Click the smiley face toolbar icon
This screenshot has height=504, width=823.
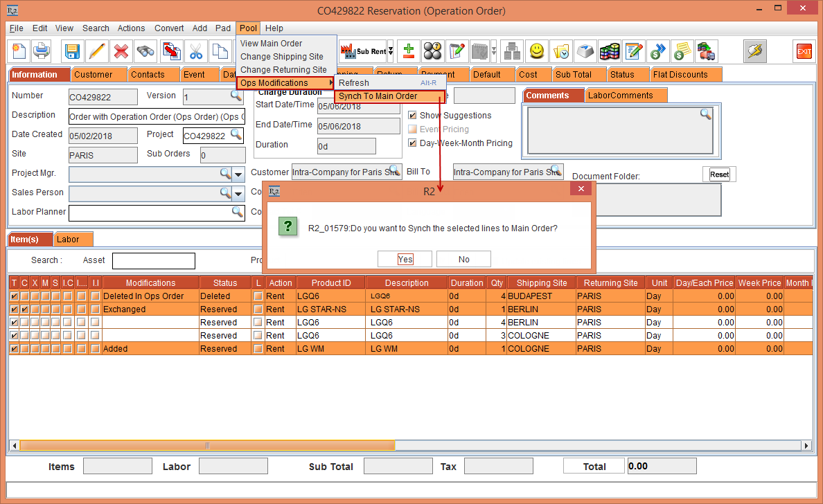(536, 51)
